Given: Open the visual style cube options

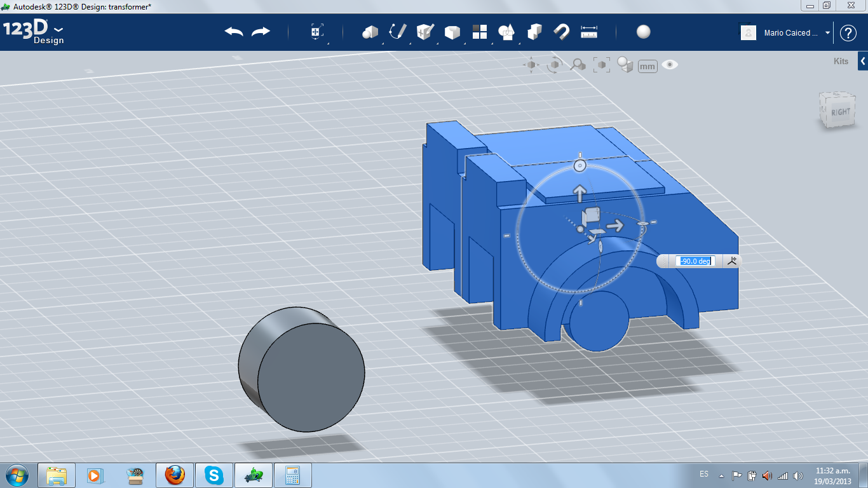Looking at the screenshot, I should [x=625, y=65].
